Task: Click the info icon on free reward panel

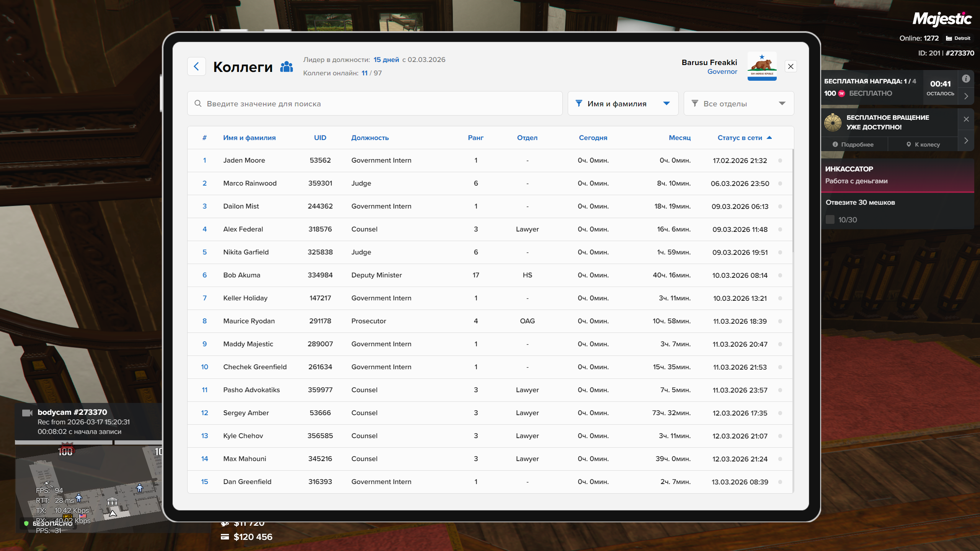Action: pos(966,79)
